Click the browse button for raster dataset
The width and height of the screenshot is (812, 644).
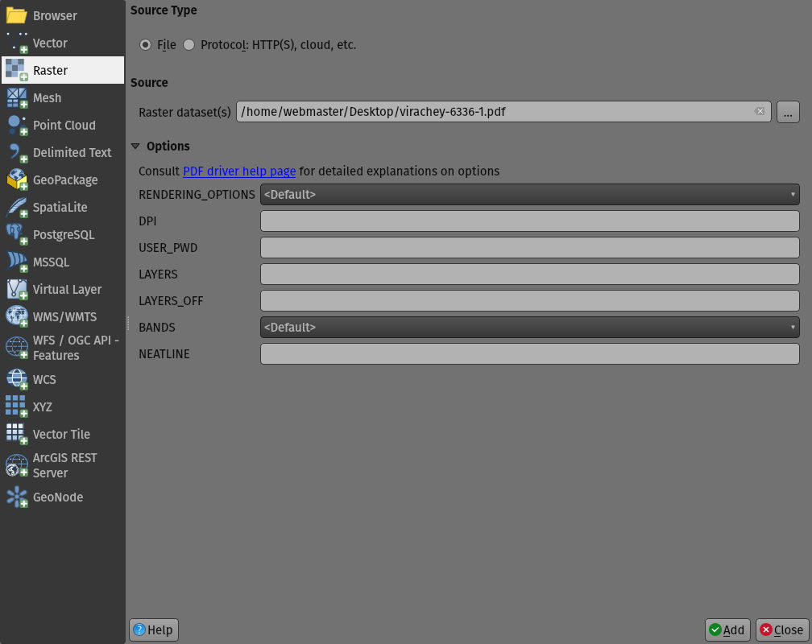(788, 112)
